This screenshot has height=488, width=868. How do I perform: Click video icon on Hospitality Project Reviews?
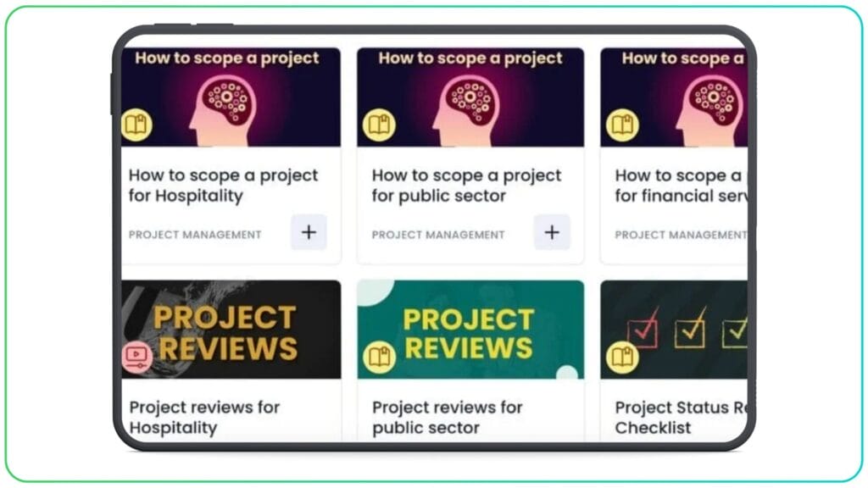(136, 357)
